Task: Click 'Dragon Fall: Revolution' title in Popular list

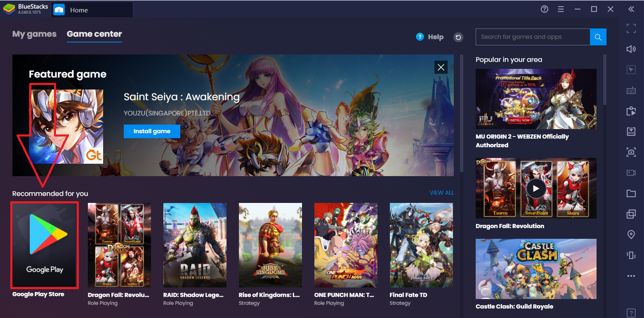Action: pyautogui.click(x=510, y=226)
